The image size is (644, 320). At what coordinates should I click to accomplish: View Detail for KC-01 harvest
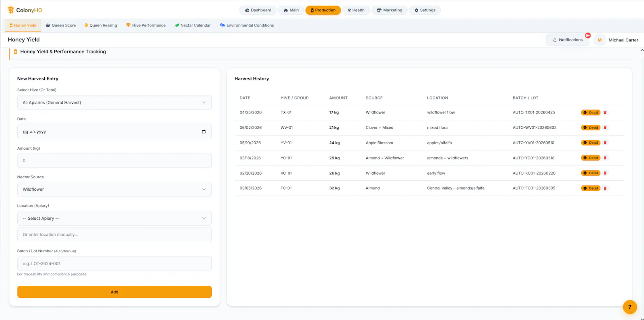tap(590, 173)
